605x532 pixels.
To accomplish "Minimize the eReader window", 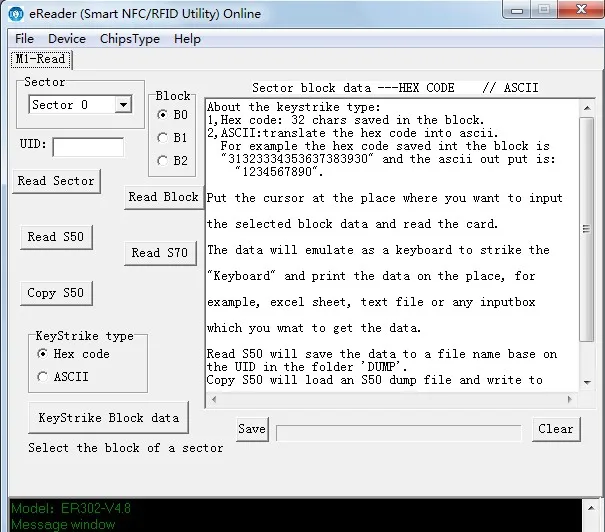I will [517, 10].
